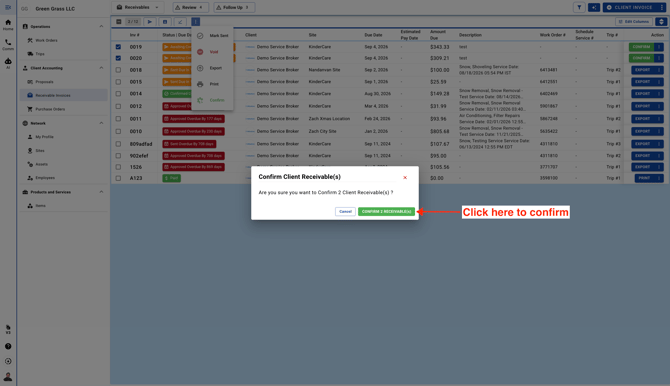Select Confirm in the actions menu

(x=213, y=100)
